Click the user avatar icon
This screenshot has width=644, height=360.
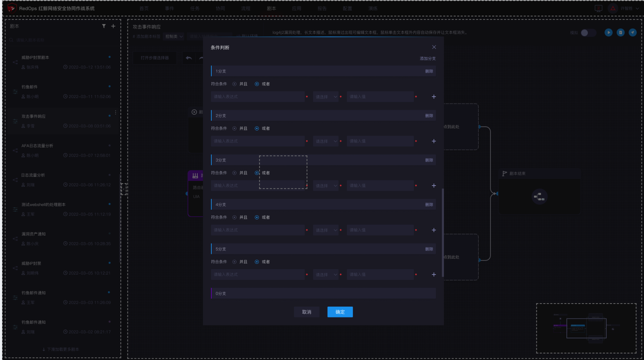click(613, 8)
